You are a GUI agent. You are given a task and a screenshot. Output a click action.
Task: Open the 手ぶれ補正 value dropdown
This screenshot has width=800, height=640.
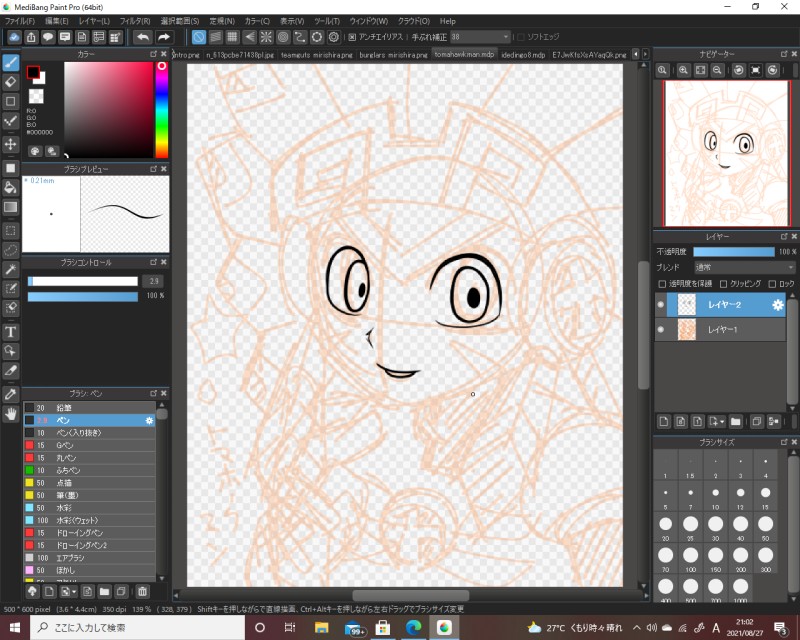480,37
